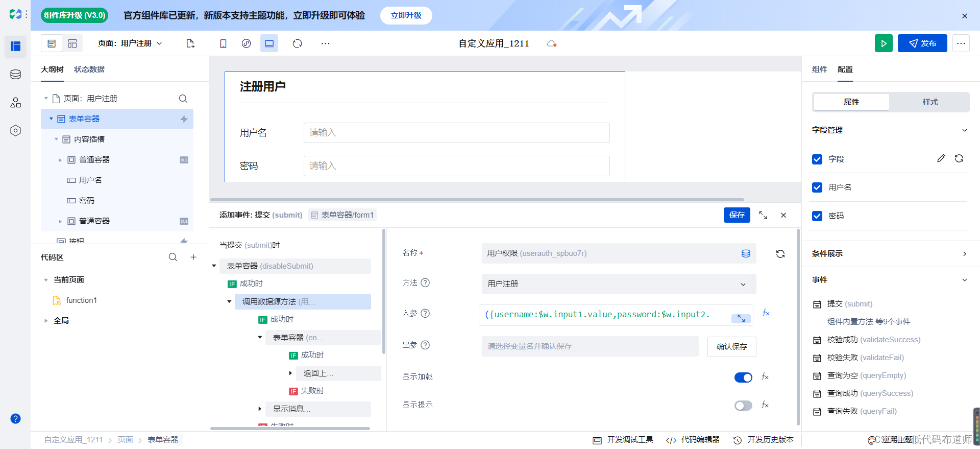Toggle on the 显示提示 switch
This screenshot has height=449, width=980.
click(743, 406)
